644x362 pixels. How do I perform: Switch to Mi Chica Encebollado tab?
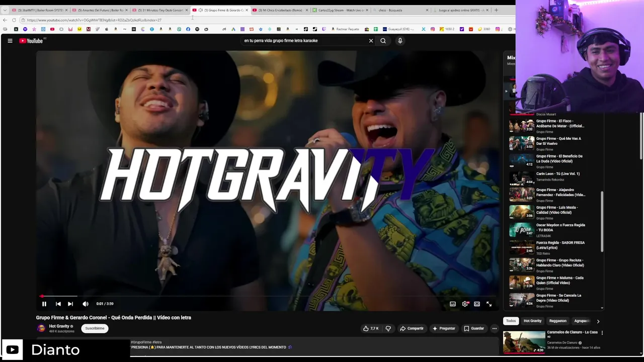click(x=280, y=10)
